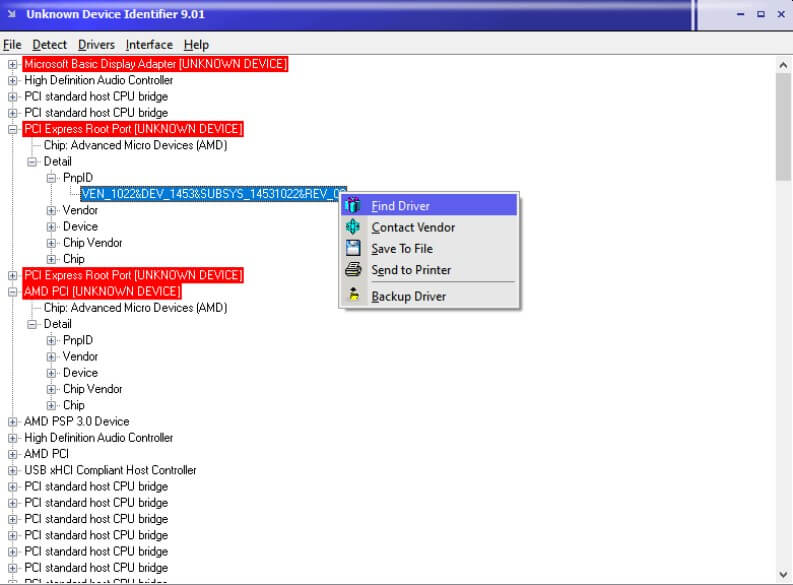Select Chip: Advanced Micro Devices under AMD PCI [UNKNOWN DEVICE]
The width and height of the screenshot is (793, 585).
pos(135,308)
